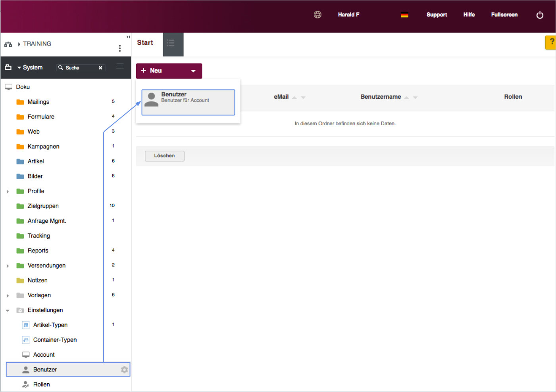
Task: Collapse the Einstellungen folder
Action: (x=8, y=310)
